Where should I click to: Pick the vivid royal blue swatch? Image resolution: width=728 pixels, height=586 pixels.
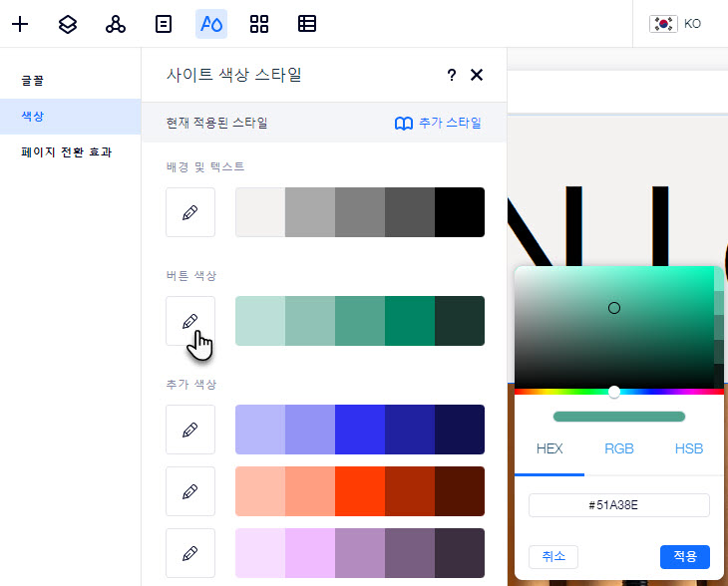[x=360, y=430]
